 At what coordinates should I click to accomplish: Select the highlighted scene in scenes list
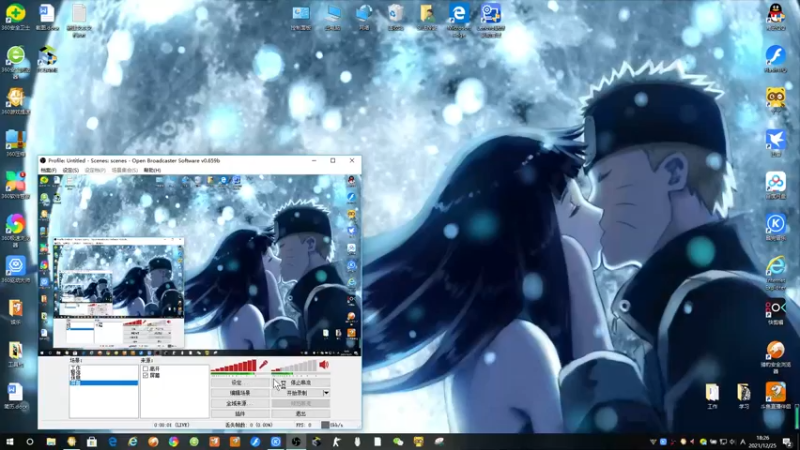coord(104,383)
